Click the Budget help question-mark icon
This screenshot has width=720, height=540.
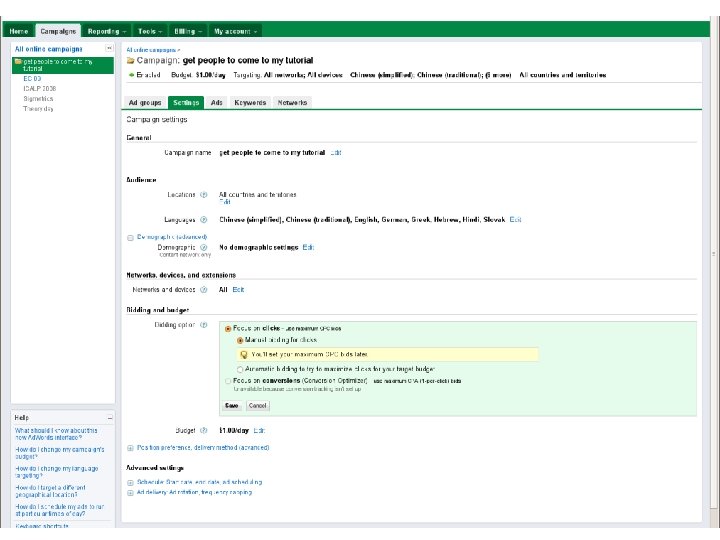pos(203,429)
